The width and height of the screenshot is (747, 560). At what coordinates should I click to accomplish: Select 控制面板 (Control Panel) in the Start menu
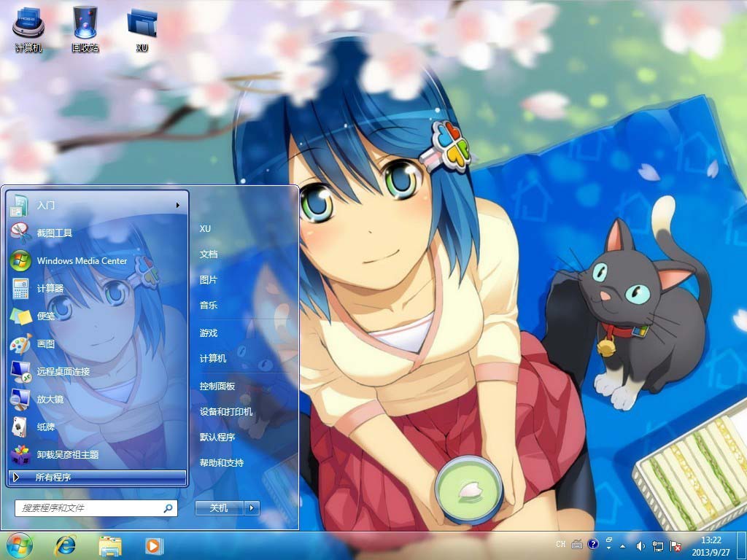tap(217, 386)
